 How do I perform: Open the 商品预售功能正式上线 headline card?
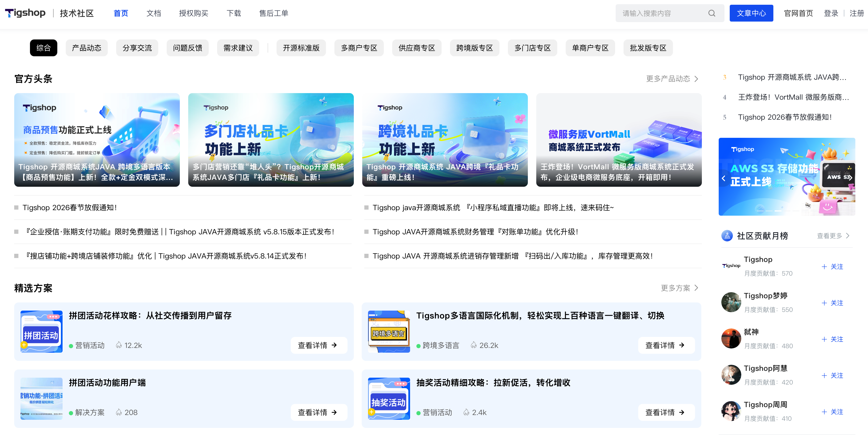97,140
